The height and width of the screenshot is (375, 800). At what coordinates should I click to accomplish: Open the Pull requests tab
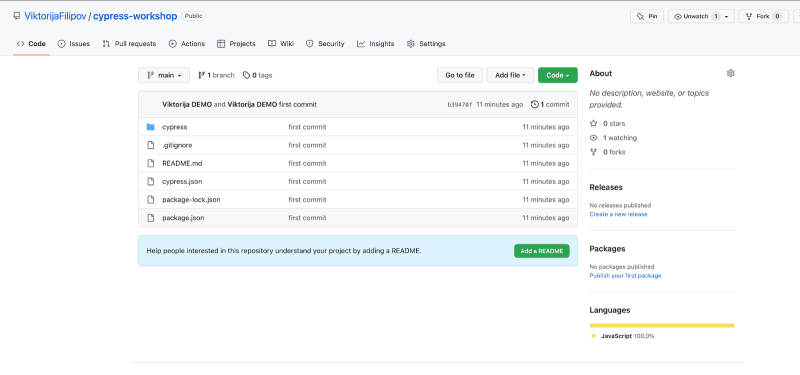(x=129, y=44)
